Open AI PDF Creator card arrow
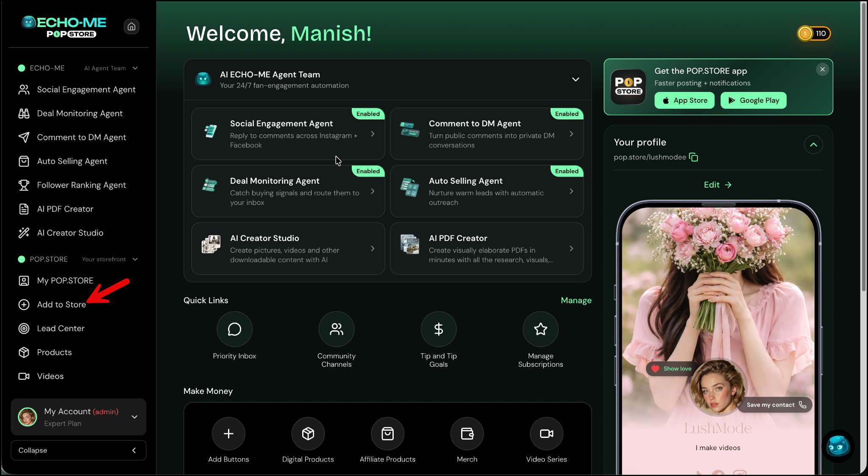Screen dimensions: 868x476 click(571, 249)
